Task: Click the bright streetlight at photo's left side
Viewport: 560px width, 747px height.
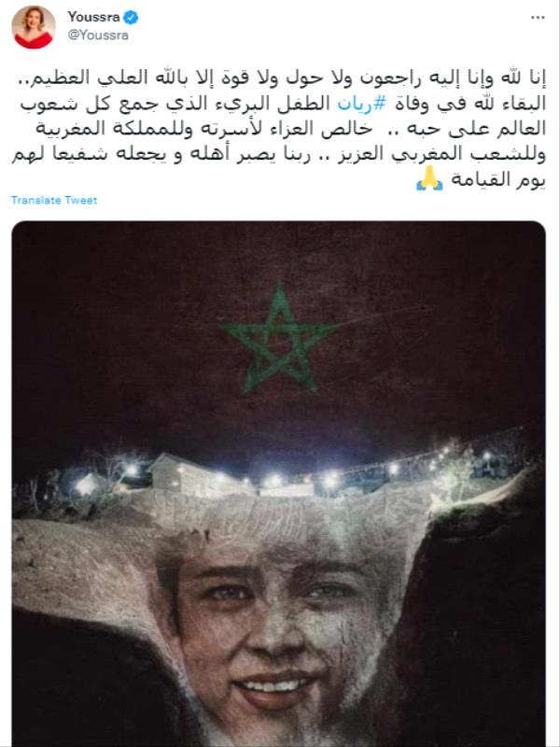Action: [x=87, y=486]
